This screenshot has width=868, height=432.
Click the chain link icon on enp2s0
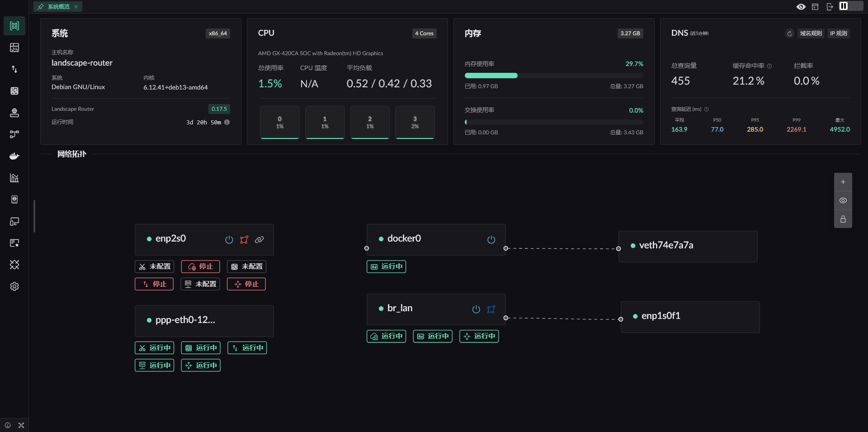[259, 240]
